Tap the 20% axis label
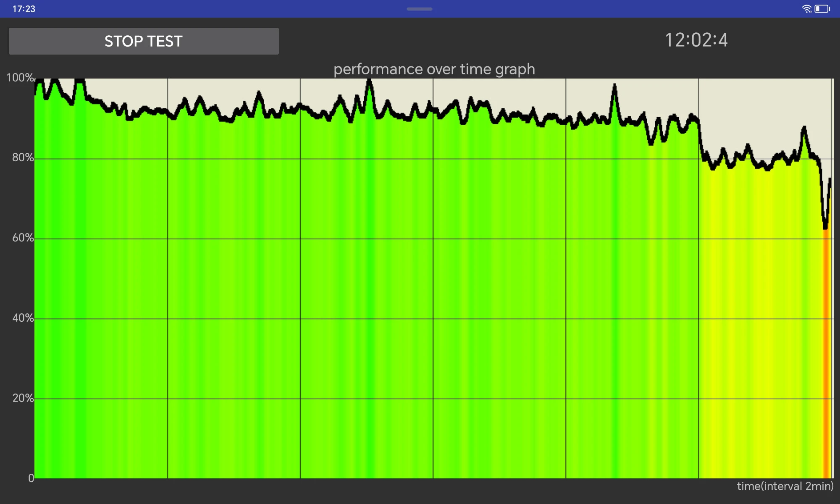This screenshot has width=840, height=504. [23, 398]
